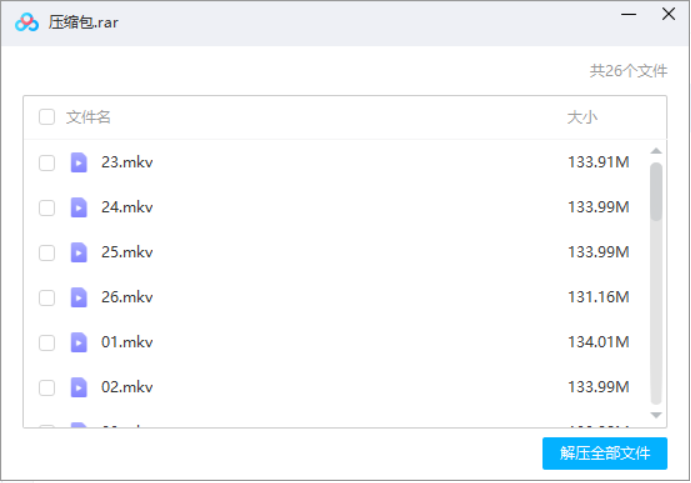
Task: Check the box for 23.mkv
Action: coord(47,163)
